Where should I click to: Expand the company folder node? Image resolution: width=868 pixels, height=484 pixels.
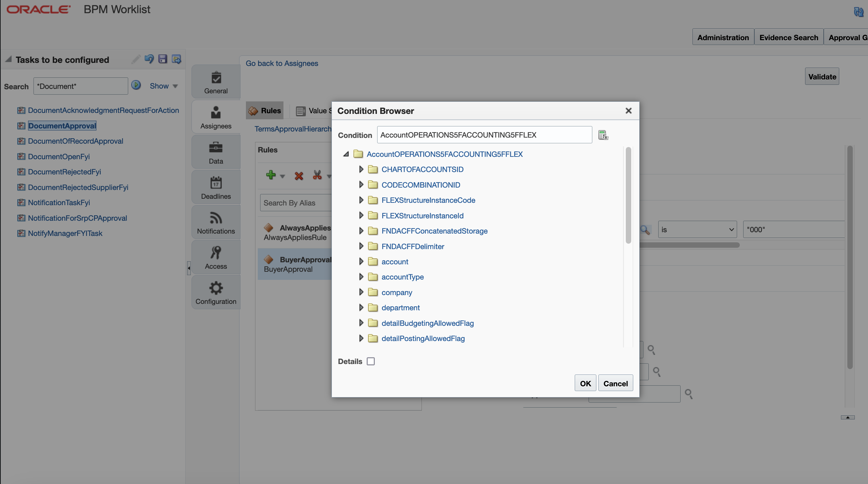click(361, 292)
